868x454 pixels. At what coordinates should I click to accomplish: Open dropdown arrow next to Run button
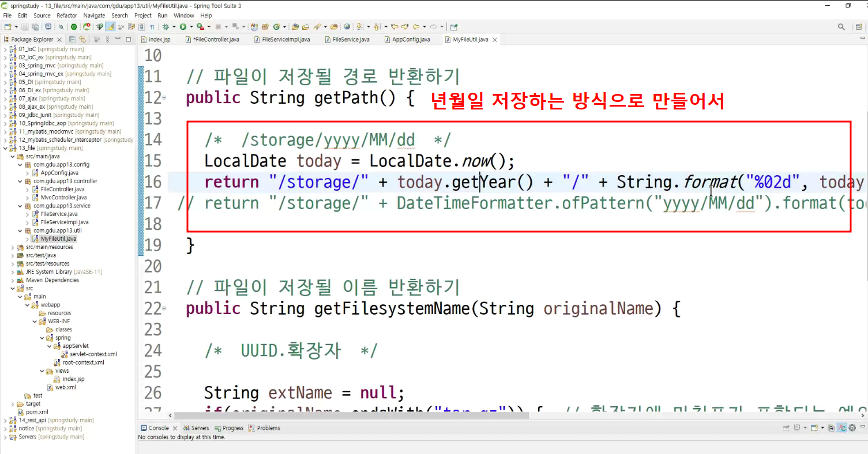(191, 27)
